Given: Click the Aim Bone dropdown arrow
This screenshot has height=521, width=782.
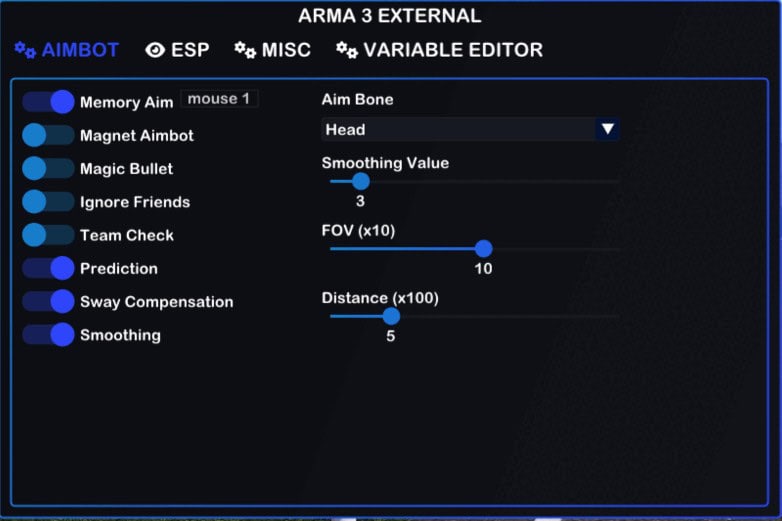Looking at the screenshot, I should click(x=607, y=129).
